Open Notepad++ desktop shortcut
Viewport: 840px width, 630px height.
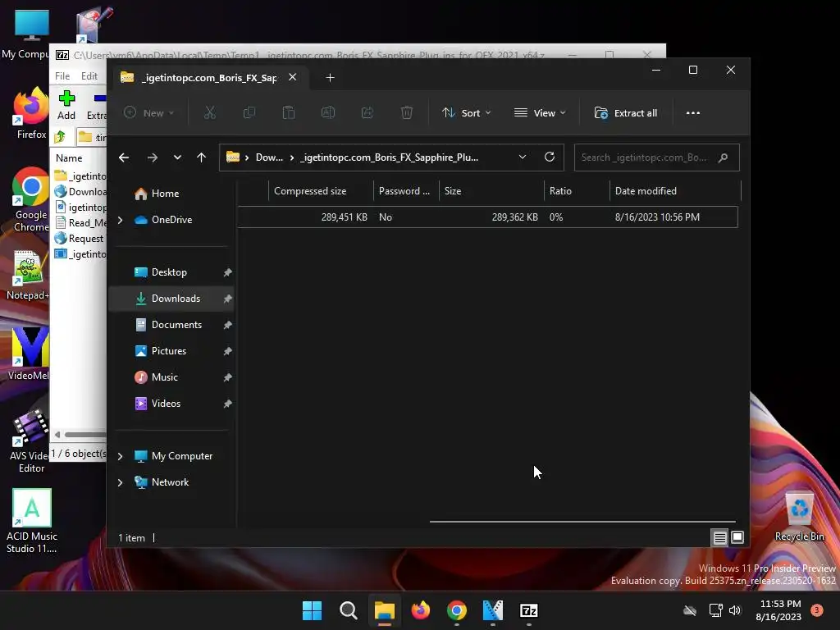point(28,275)
